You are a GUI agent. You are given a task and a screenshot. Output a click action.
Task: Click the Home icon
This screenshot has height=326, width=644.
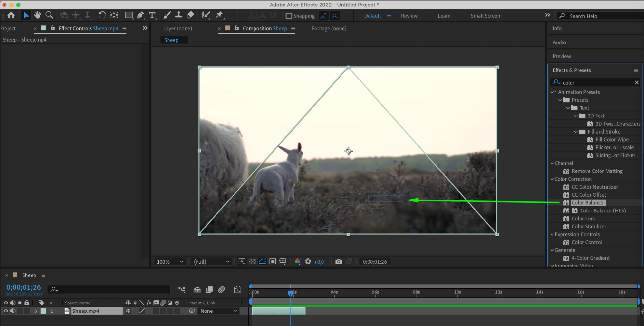[x=11, y=15]
